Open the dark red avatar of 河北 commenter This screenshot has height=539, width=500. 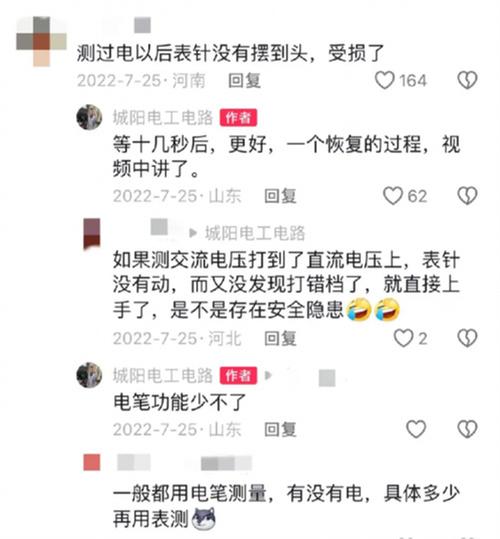92,233
